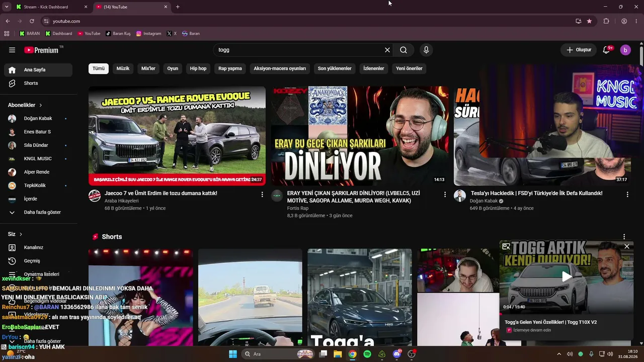Open the Instagram bookmark
This screenshot has height=362, width=644.
pos(149,34)
